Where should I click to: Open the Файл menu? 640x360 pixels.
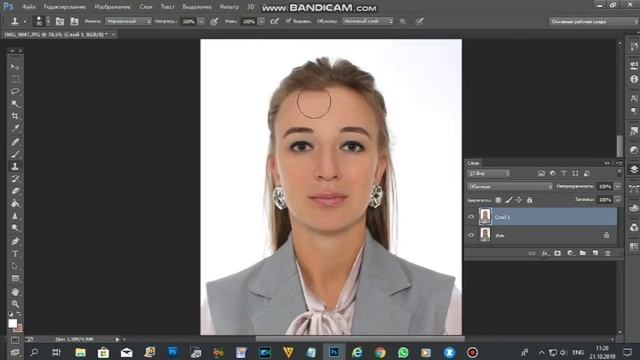tap(29, 7)
